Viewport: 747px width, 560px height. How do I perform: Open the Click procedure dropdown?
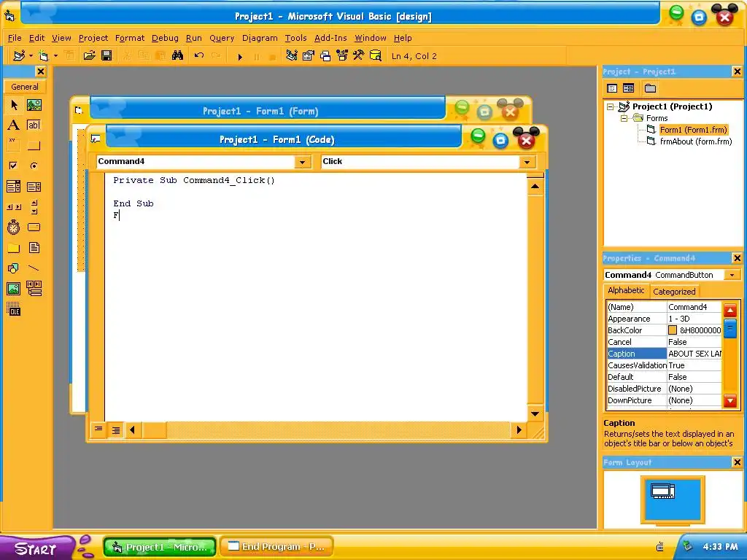click(527, 162)
